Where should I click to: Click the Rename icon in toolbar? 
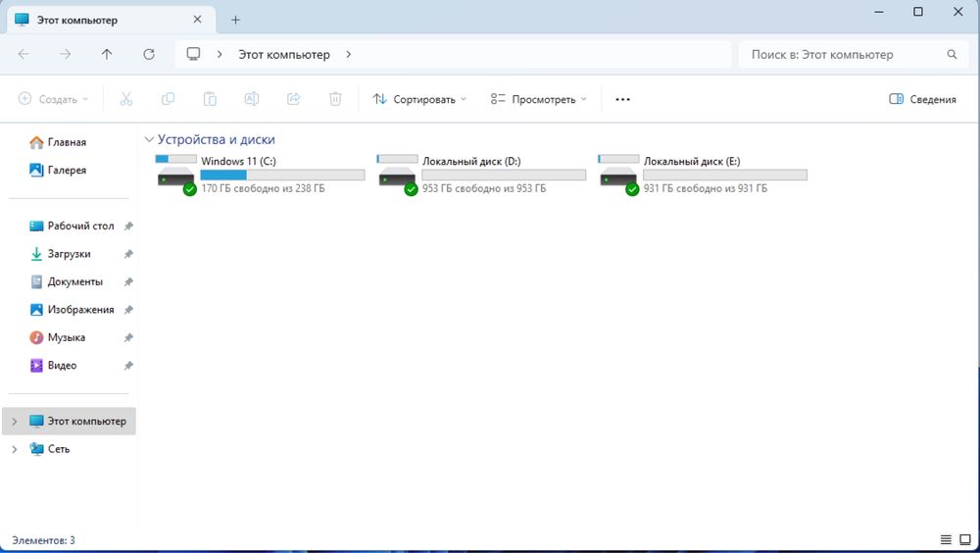tap(252, 99)
